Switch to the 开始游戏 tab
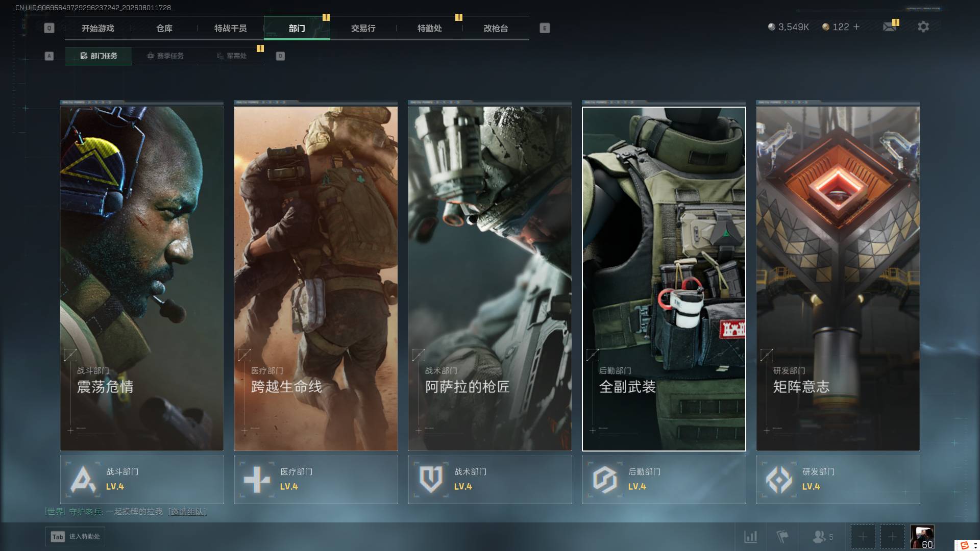This screenshot has width=980, height=551. click(98, 28)
